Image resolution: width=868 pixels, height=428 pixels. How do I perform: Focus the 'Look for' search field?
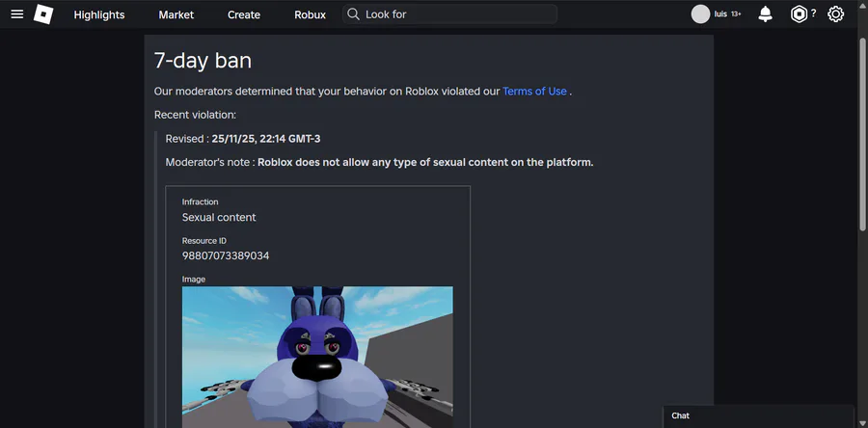click(449, 14)
